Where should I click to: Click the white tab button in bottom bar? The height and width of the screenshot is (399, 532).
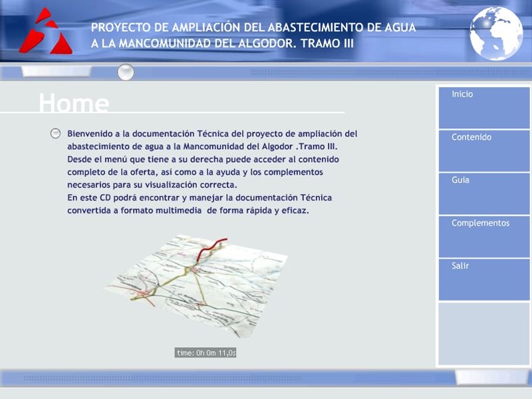[x=491, y=377]
